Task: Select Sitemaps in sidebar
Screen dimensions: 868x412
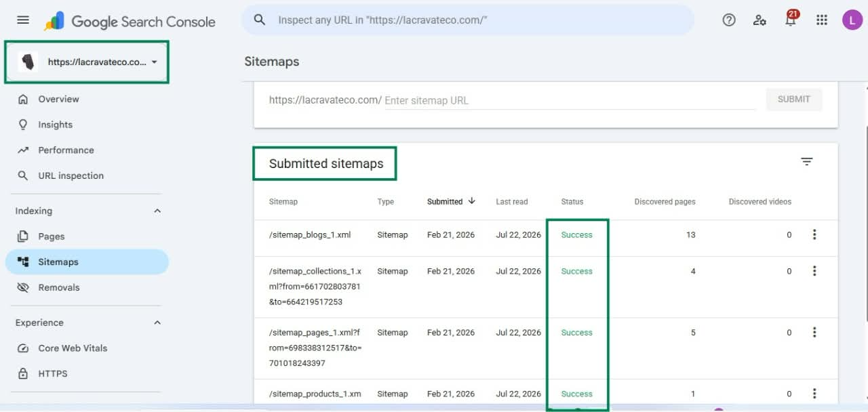Action: (87, 262)
